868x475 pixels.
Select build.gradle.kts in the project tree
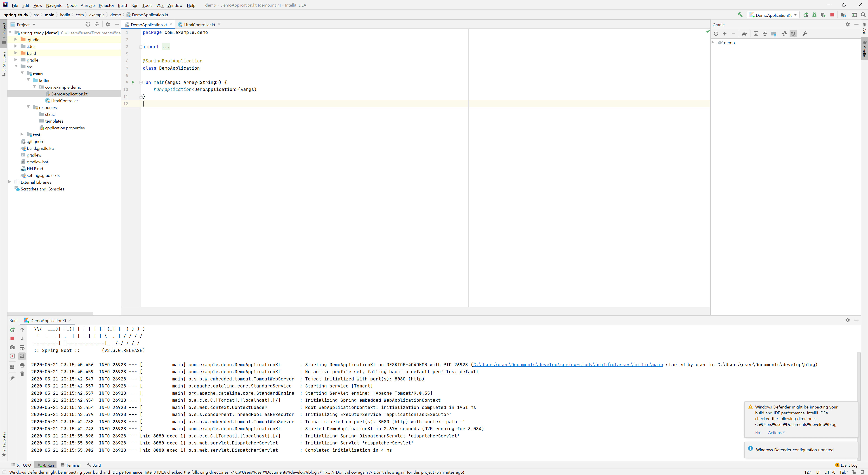coord(40,148)
